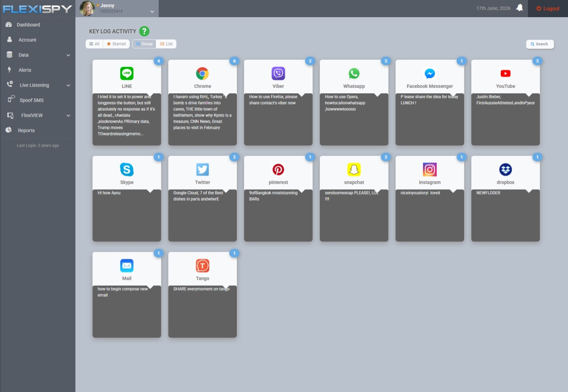
Task: Click the Alerts lightning icon in sidebar
Action: coord(9,69)
